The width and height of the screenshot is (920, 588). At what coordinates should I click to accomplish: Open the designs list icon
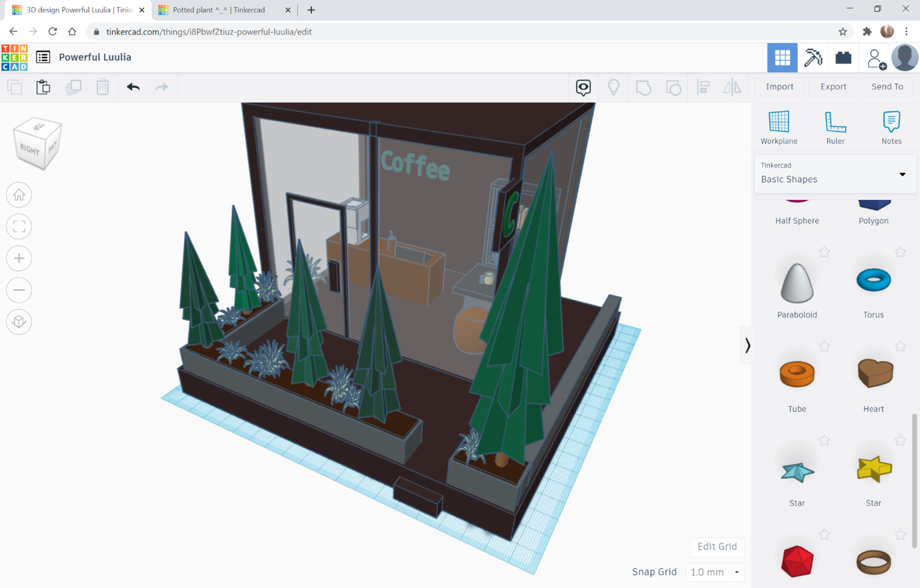(43, 57)
